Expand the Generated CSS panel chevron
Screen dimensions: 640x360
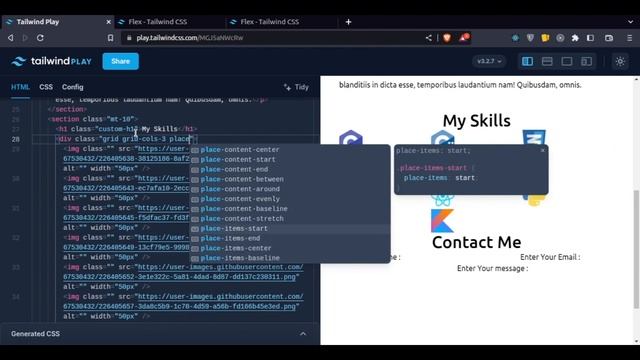pyautogui.click(x=303, y=334)
